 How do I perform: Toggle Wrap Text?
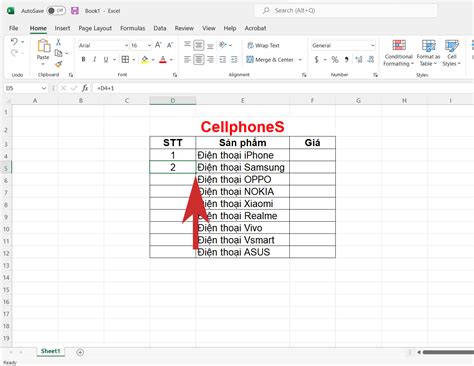coord(263,45)
